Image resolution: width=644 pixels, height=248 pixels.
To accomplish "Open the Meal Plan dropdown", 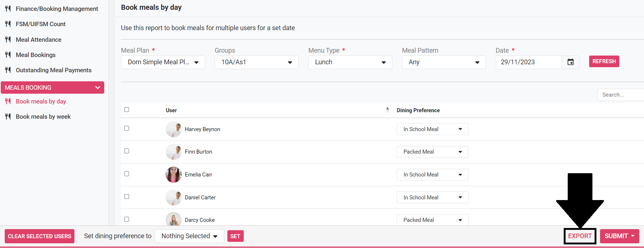I will 163,62.
